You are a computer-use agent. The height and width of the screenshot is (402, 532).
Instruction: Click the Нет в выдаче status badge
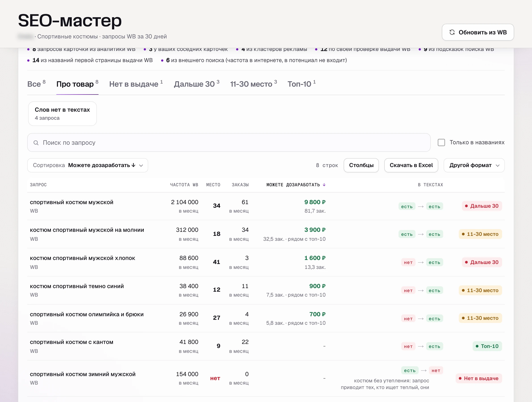pyautogui.click(x=479, y=378)
